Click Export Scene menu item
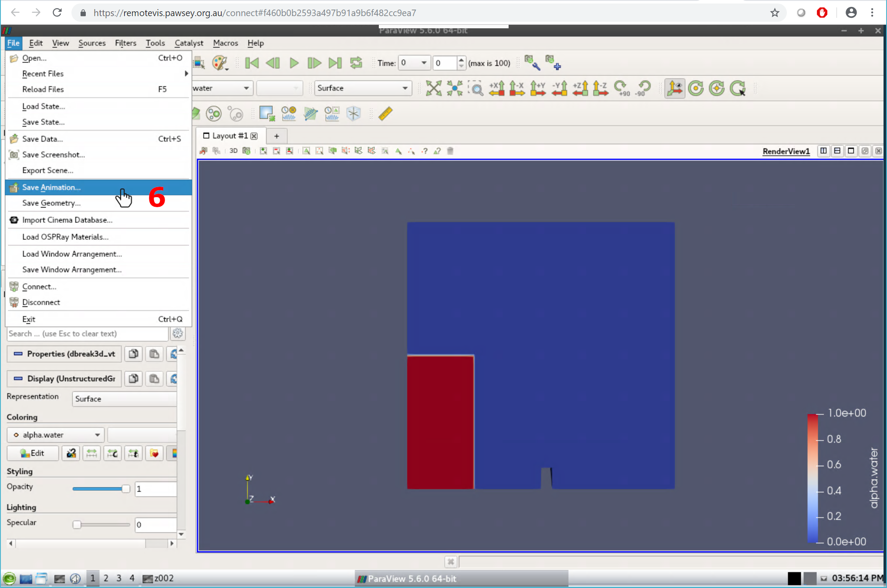 (98, 170)
